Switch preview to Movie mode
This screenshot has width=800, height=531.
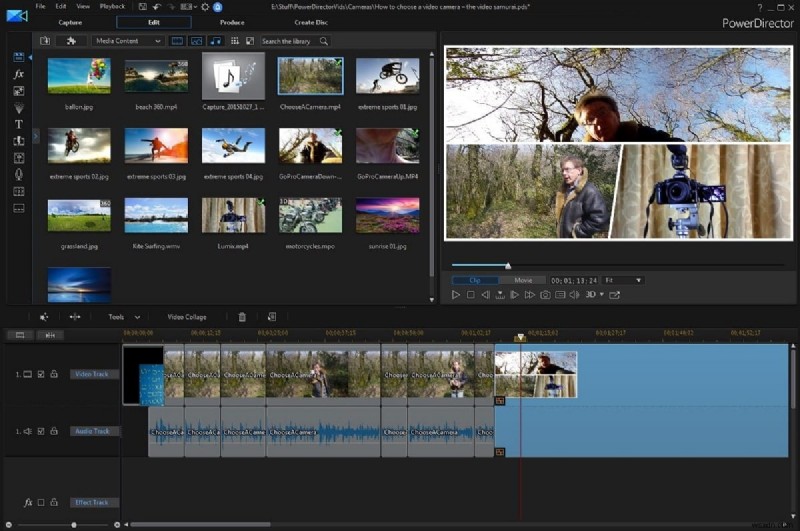pyautogui.click(x=522, y=280)
